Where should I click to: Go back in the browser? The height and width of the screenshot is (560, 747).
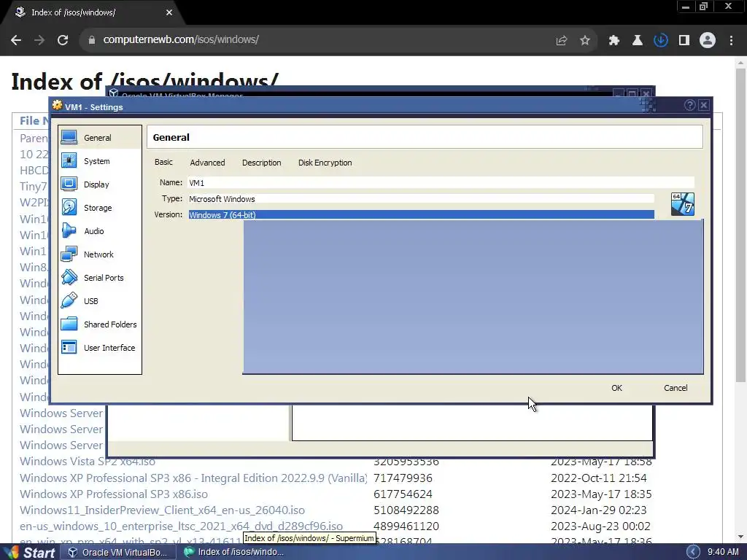(16, 40)
